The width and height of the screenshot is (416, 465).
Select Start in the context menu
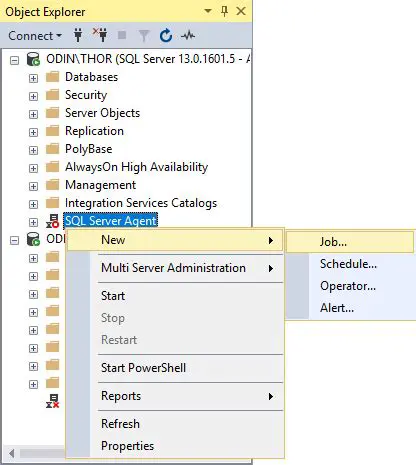click(175, 296)
